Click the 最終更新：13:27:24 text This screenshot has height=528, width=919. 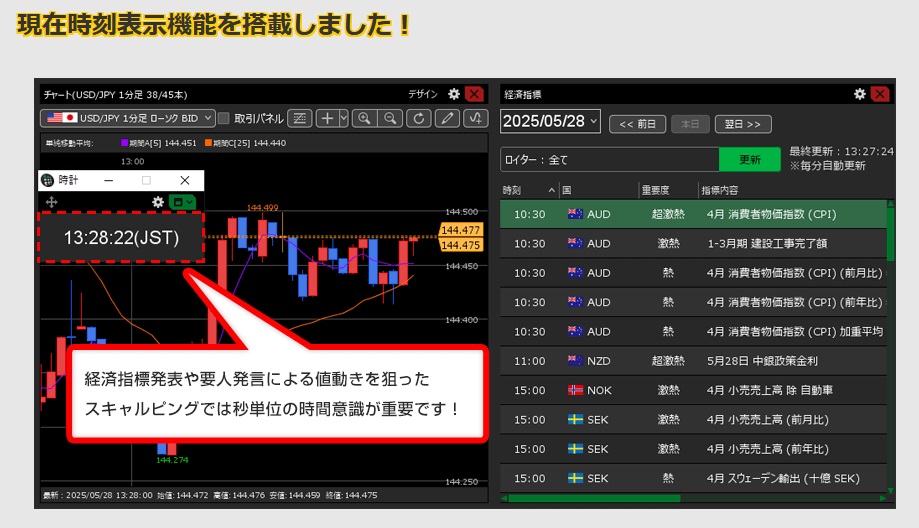coord(841,151)
